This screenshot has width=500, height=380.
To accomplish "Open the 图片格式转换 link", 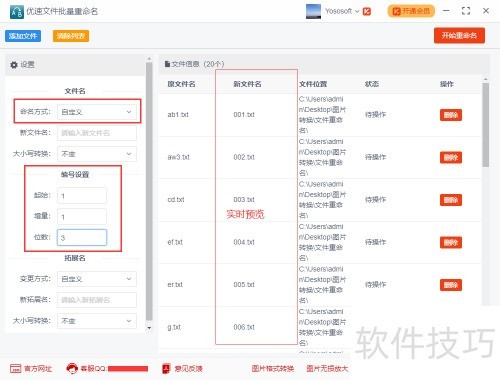I will [273, 369].
